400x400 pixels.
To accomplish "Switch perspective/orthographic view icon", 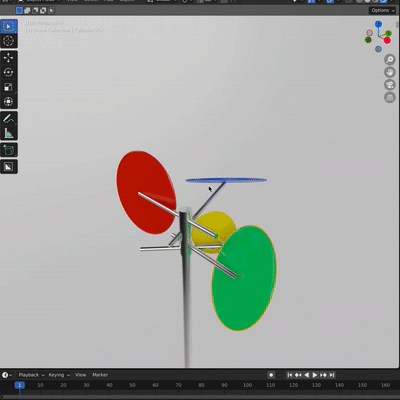I will [389, 97].
